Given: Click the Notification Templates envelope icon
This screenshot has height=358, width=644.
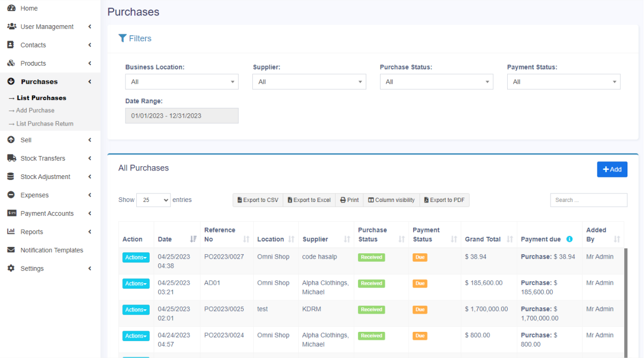Looking at the screenshot, I should [x=11, y=250].
